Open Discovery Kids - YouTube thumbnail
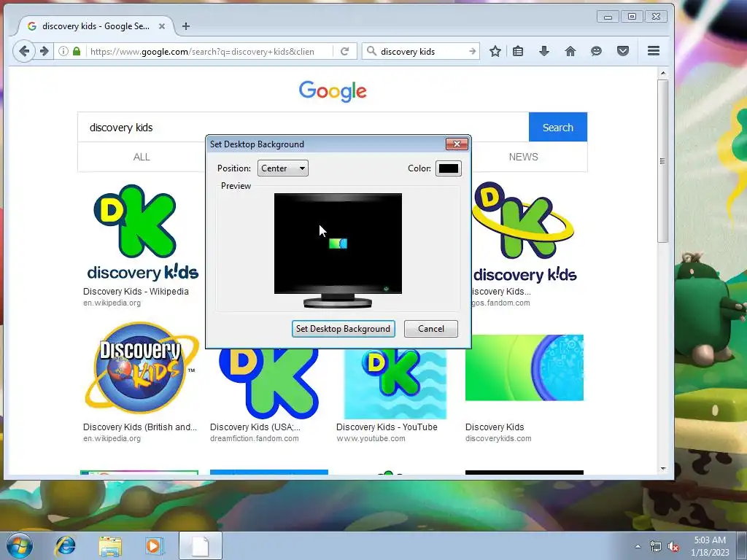Image resolution: width=747 pixels, height=560 pixels. [x=395, y=384]
